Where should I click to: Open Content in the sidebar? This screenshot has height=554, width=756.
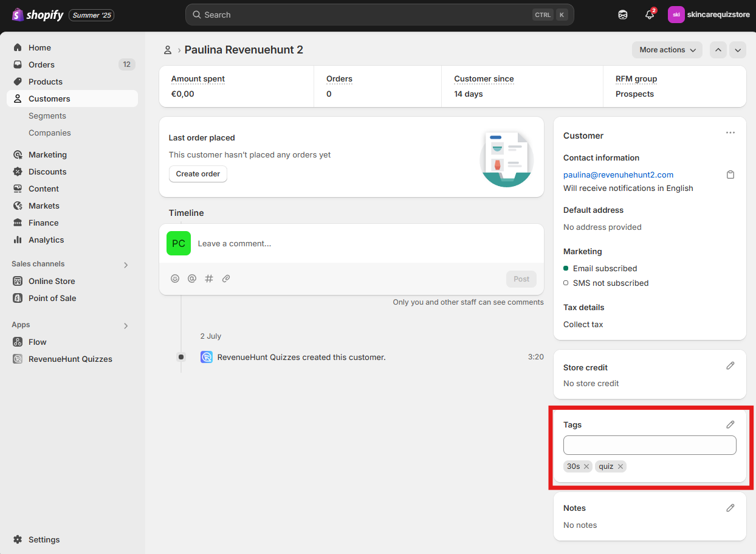coord(72,189)
